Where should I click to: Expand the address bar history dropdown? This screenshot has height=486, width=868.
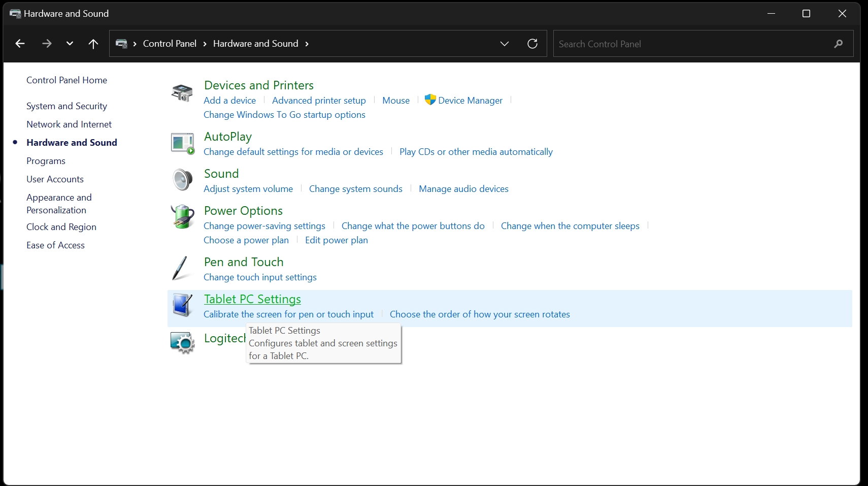point(504,44)
